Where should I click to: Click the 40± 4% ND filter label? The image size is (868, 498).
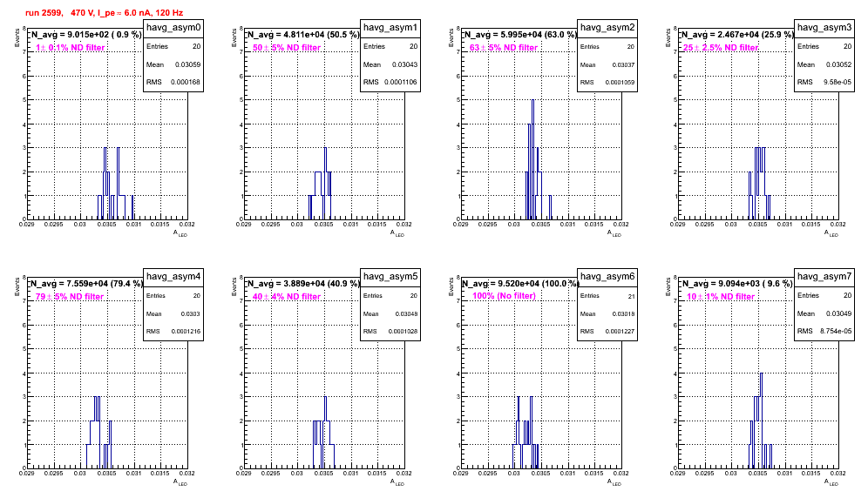[x=287, y=297]
